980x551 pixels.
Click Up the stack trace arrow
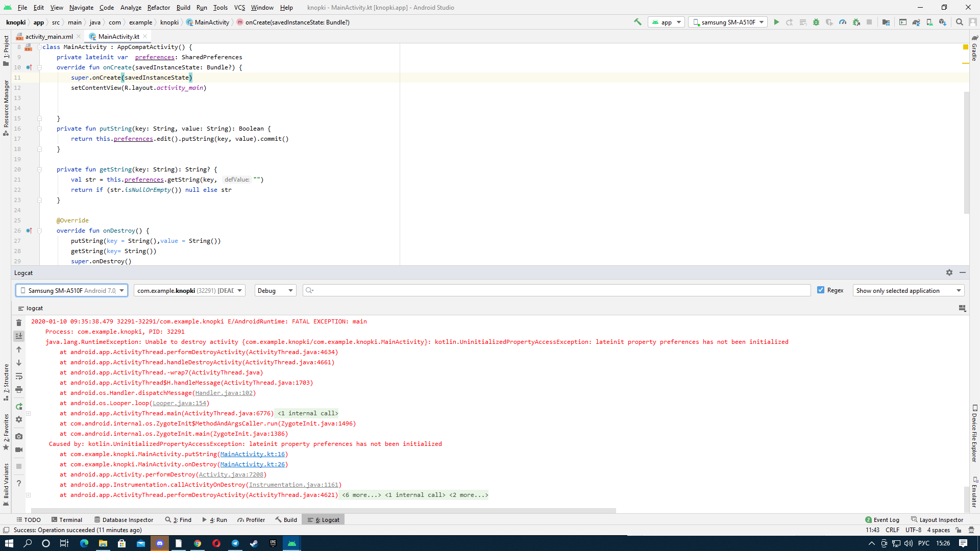[x=19, y=349]
